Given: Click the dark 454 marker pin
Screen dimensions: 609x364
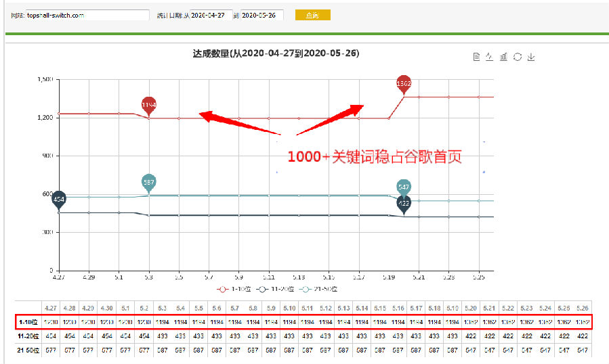Looking at the screenshot, I should (x=59, y=199).
